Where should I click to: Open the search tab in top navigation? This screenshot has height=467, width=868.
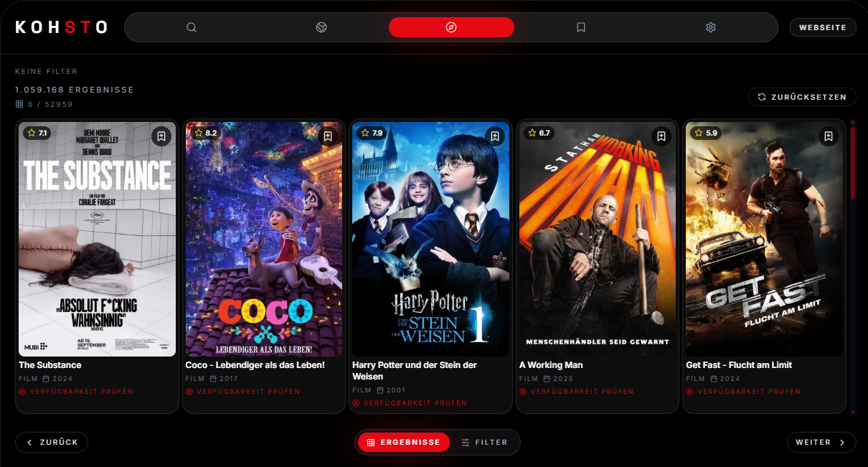[192, 27]
